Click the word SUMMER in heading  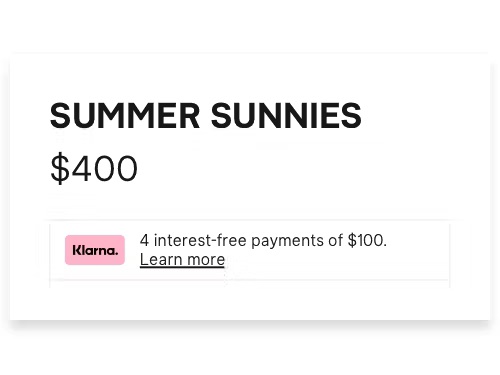pos(125,116)
